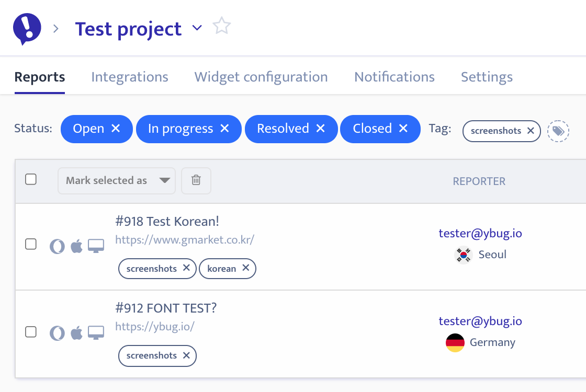Click the Seoul location text
The image size is (586, 392).
click(492, 255)
